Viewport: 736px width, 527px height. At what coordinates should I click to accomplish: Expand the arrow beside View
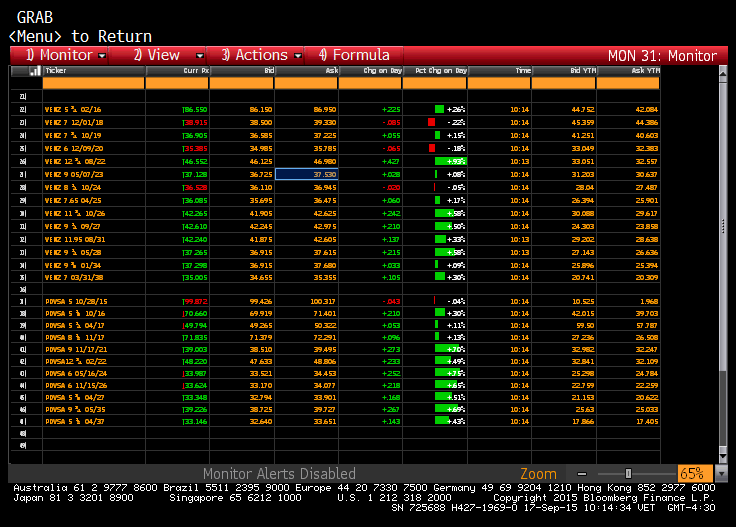click(200, 56)
